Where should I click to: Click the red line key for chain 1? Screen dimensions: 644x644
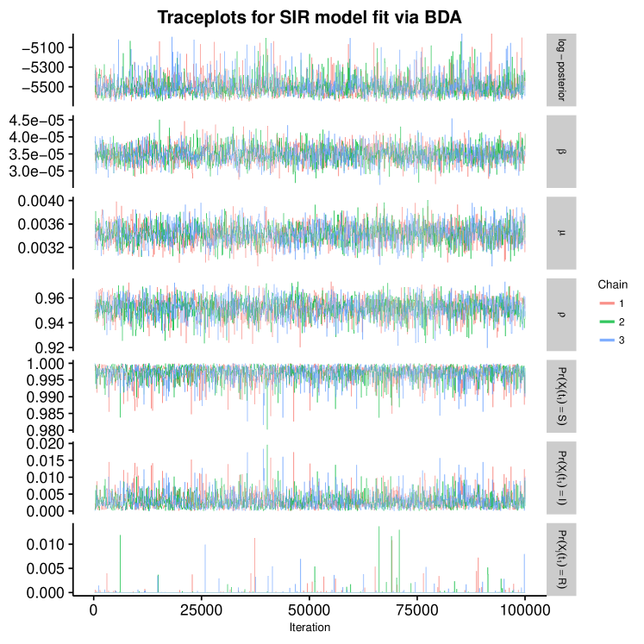coord(607,303)
